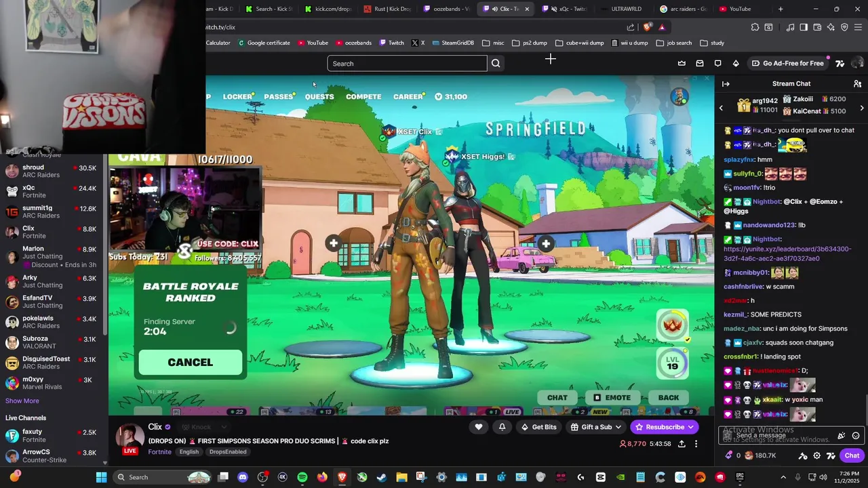868x488 pixels.
Task: Open the media control music note icon
Action: pyautogui.click(x=790, y=27)
